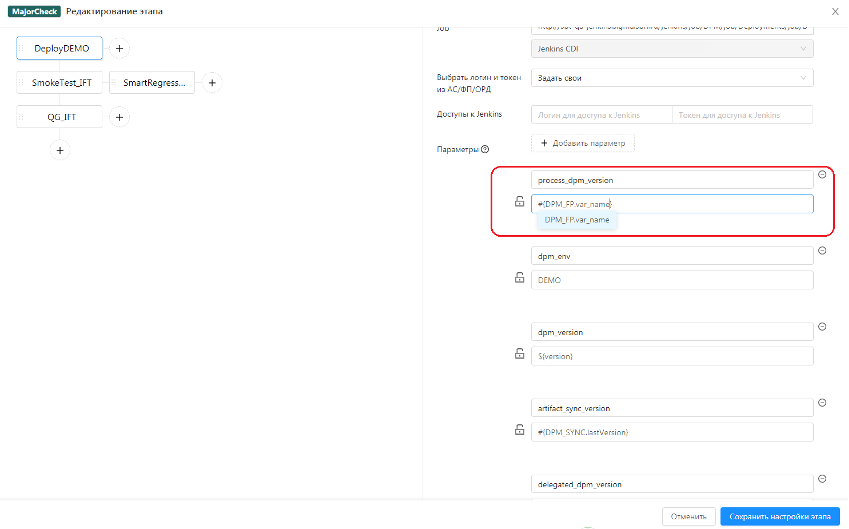The image size is (849, 529).
Task: Remove the dpm_env parameter
Action: coord(822,251)
